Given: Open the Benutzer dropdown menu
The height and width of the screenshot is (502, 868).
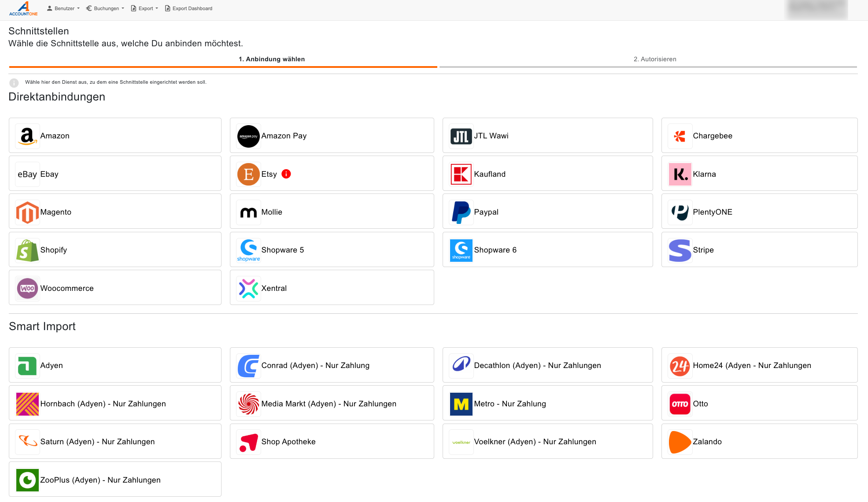Looking at the screenshot, I should [x=63, y=8].
